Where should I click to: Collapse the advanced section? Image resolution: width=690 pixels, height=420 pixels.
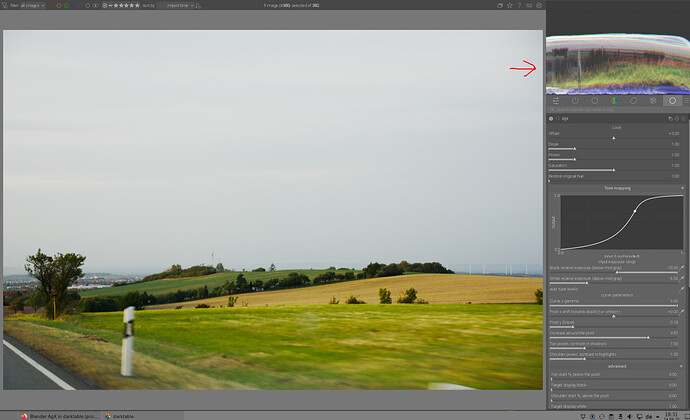[615, 364]
